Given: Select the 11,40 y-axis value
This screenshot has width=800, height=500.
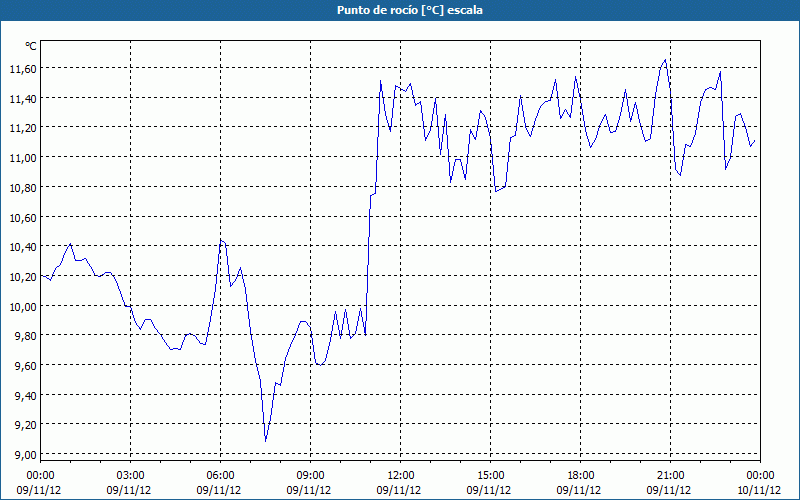Looking at the screenshot, I should click(23, 98).
